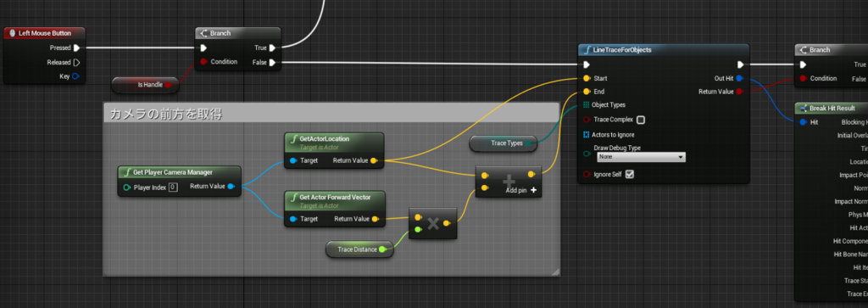Image resolution: width=868 pixels, height=308 pixels.
Task: Click the Trace Complex input pin
Action: point(587,120)
